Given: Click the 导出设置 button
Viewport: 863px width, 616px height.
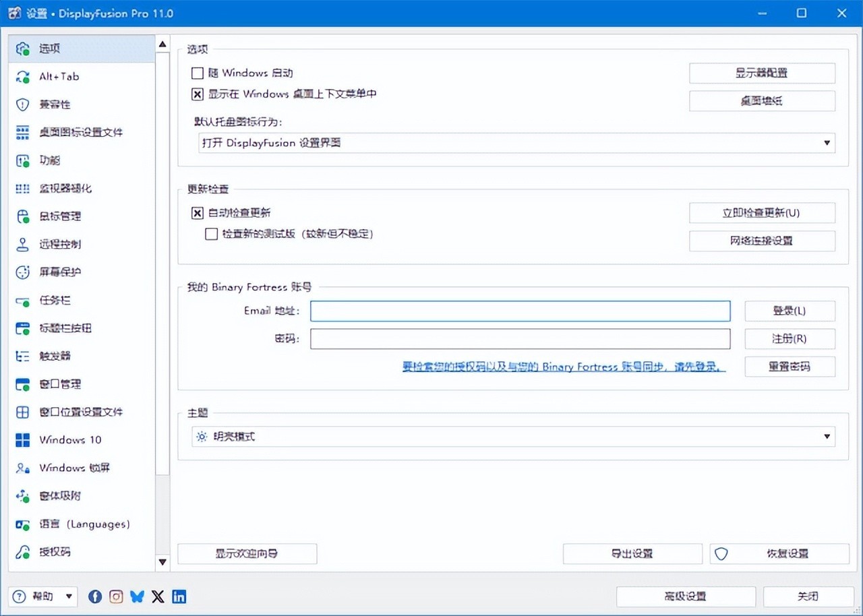Looking at the screenshot, I should (632, 554).
